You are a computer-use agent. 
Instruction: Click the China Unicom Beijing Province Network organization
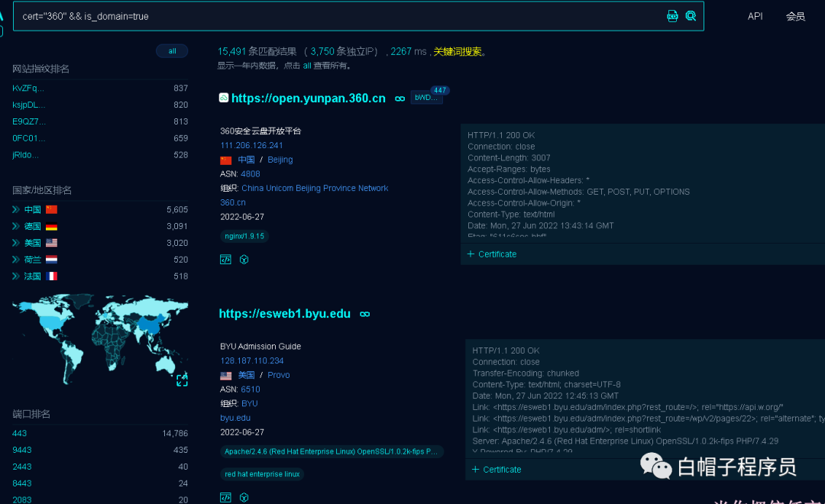(x=315, y=188)
